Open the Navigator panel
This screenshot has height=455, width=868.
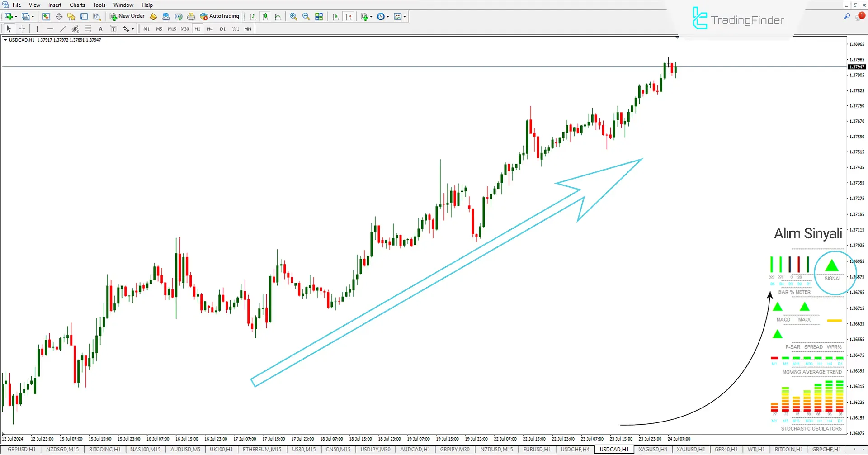[x=71, y=16]
